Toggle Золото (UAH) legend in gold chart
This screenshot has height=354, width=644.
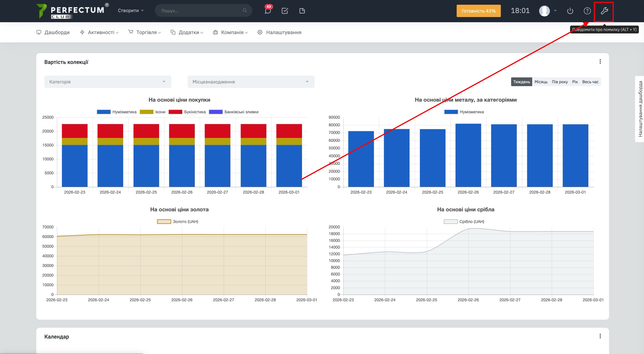pyautogui.click(x=185, y=222)
